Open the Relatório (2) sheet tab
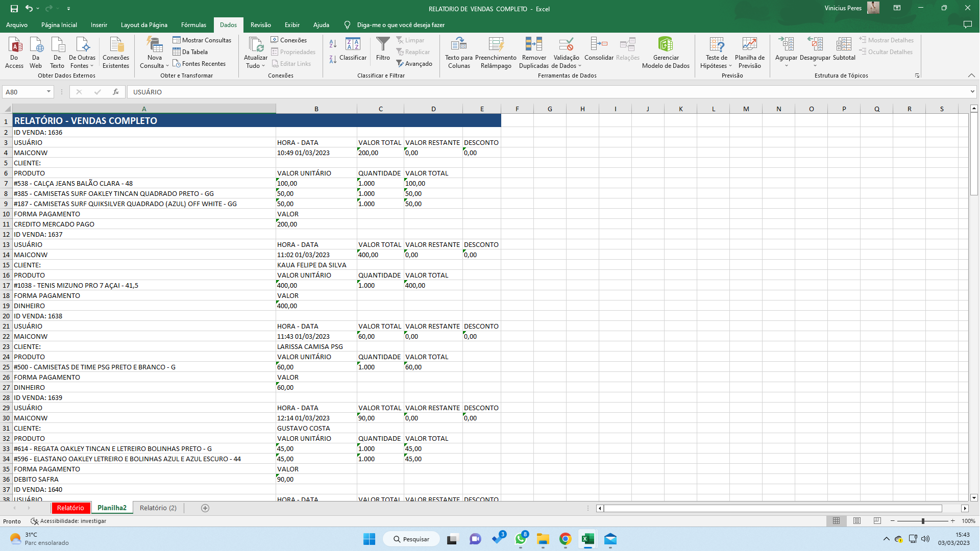980x551 pixels. pyautogui.click(x=158, y=508)
